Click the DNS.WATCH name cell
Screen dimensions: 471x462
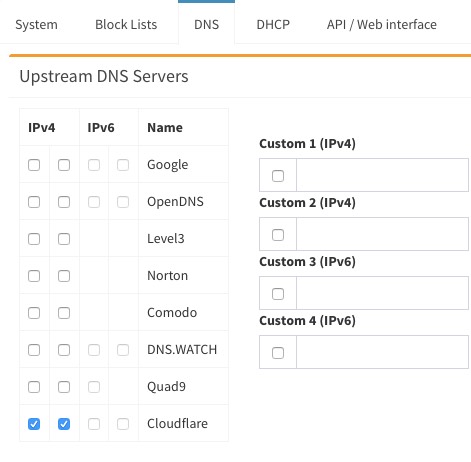[x=183, y=349]
